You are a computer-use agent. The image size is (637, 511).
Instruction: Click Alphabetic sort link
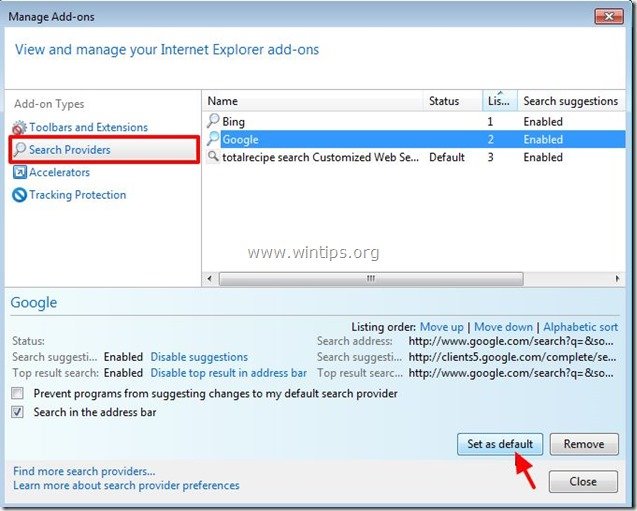(x=581, y=327)
